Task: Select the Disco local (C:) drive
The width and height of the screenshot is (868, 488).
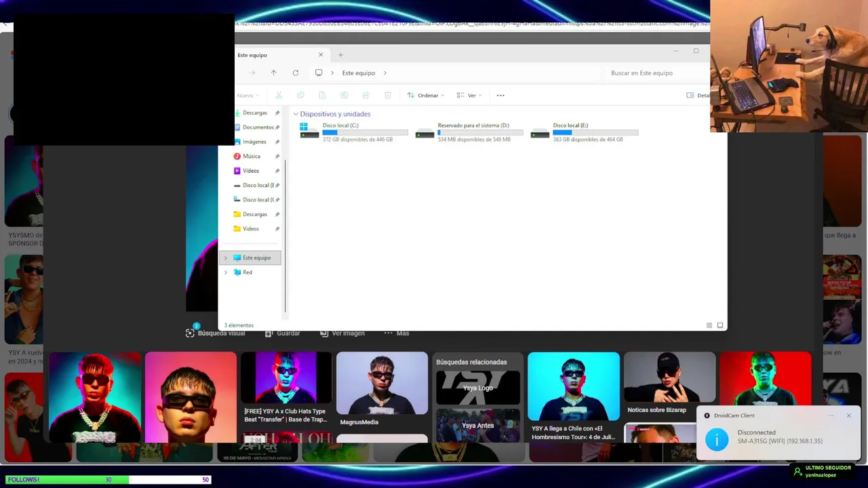Action: (x=354, y=132)
